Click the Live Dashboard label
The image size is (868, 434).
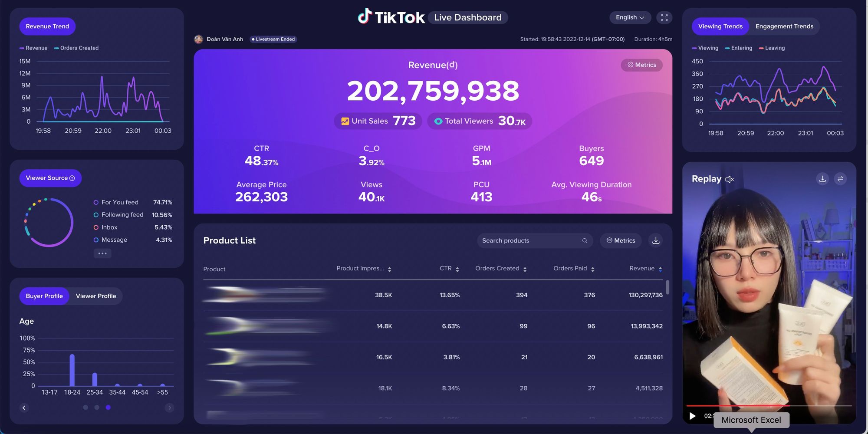[x=468, y=17]
